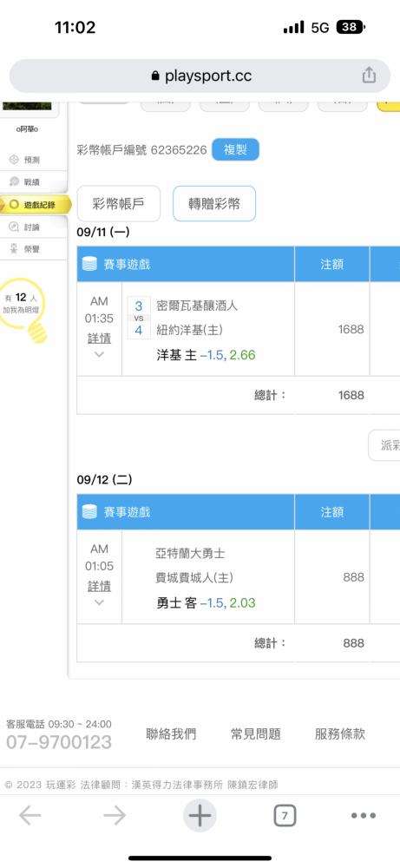Go forward with the browser forward arrow
Viewport: 400px width, 868px height.
(115, 815)
